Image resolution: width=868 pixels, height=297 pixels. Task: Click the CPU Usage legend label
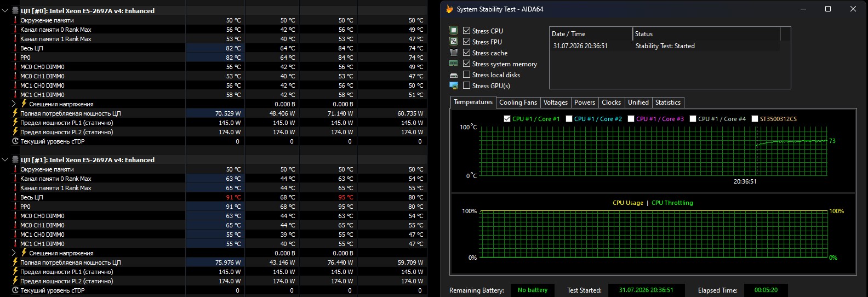(627, 203)
